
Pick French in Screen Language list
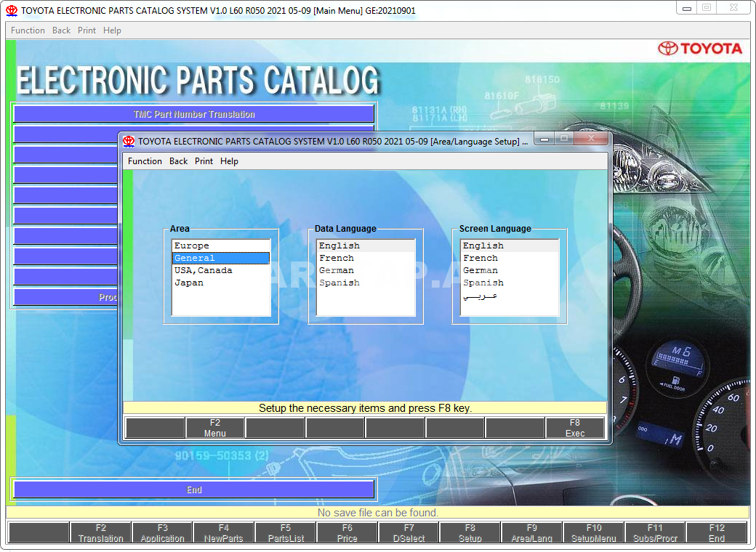point(510,258)
